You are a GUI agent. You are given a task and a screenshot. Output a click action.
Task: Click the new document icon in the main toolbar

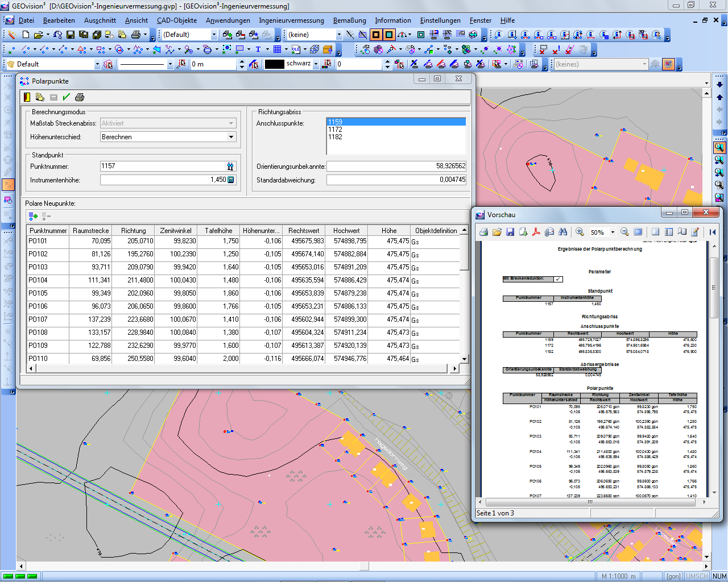point(26,35)
